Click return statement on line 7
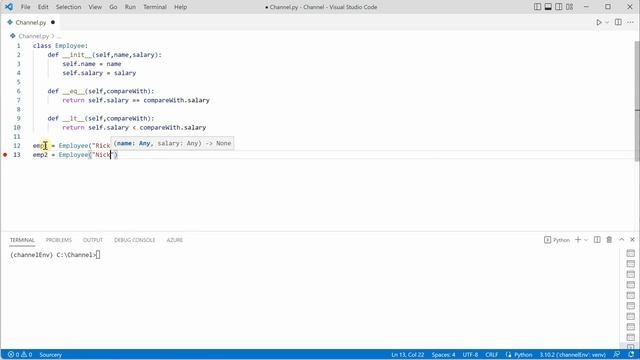Screen dimensions: 640x360 click(136, 100)
